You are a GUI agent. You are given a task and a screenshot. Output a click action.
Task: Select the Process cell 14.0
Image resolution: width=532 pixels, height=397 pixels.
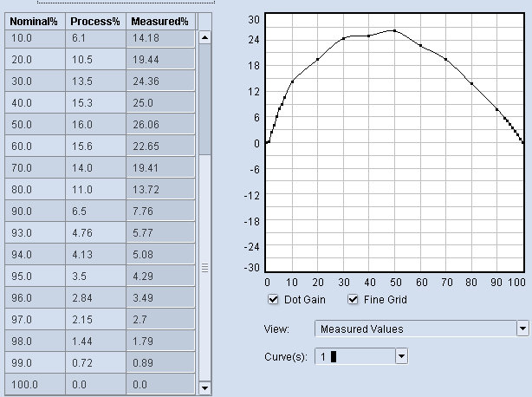click(95, 168)
